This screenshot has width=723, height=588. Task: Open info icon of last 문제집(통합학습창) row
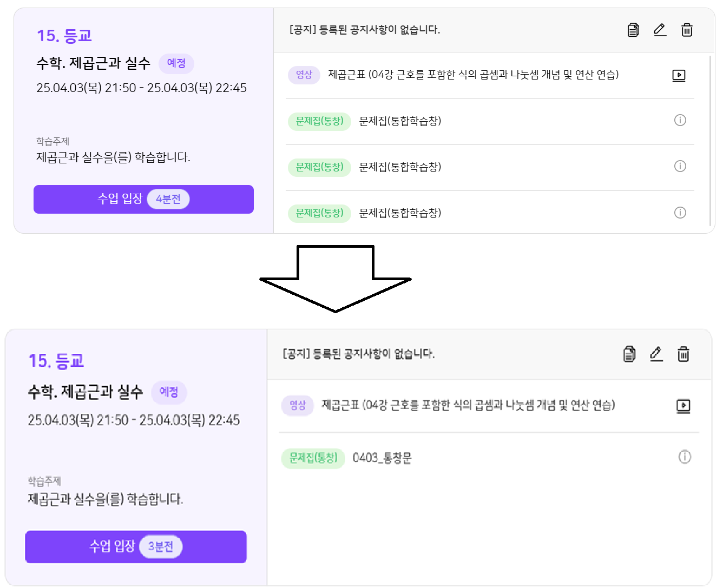pos(680,213)
